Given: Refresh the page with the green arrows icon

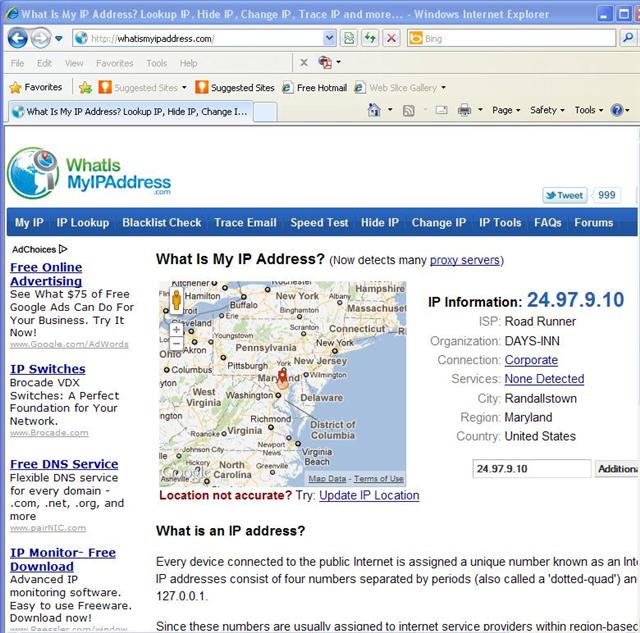Looking at the screenshot, I should click(370, 38).
